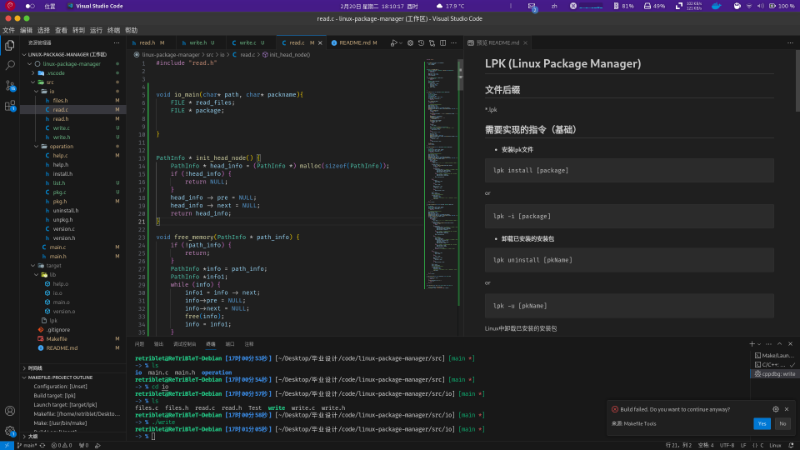Screen dimensions: 800x450
Task: Click the main* branch in status bar
Action: pos(27,445)
